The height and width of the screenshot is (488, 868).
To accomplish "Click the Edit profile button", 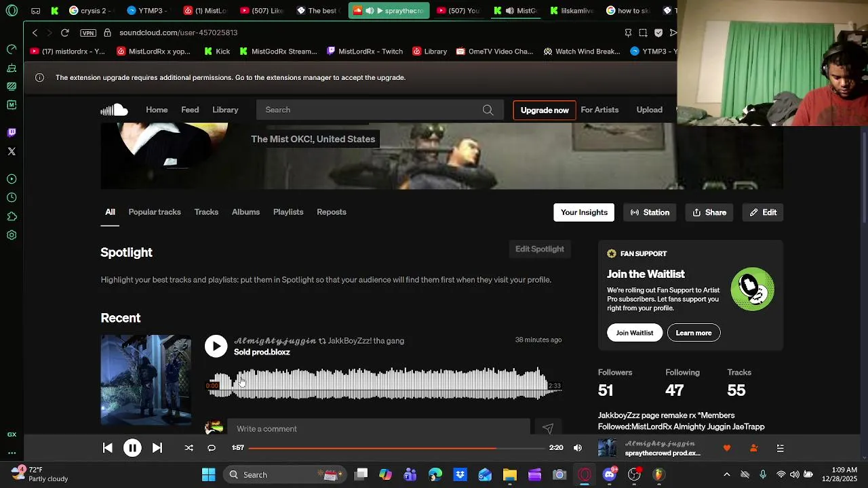I will [x=763, y=212].
